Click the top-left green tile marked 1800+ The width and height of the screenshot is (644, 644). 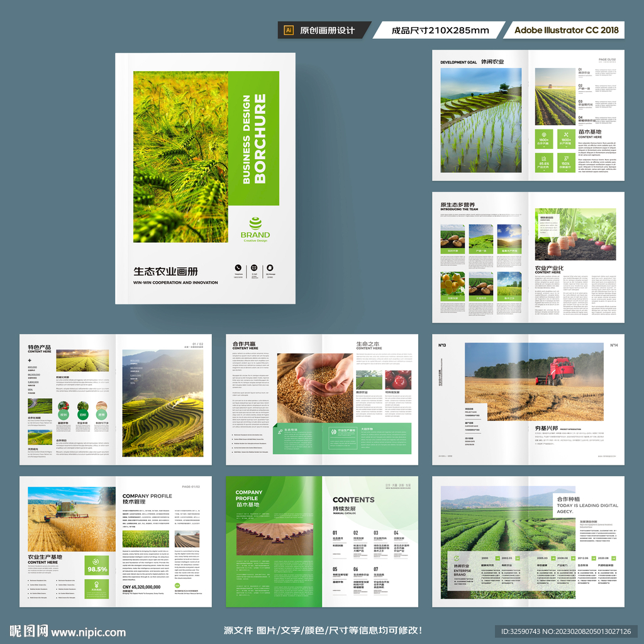click(x=544, y=139)
